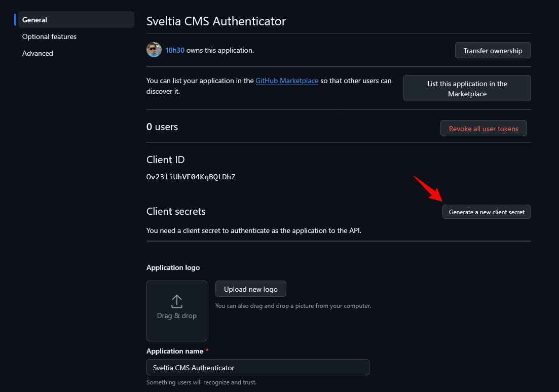Click the 'Something users will recognize and trust' hint

[201, 382]
